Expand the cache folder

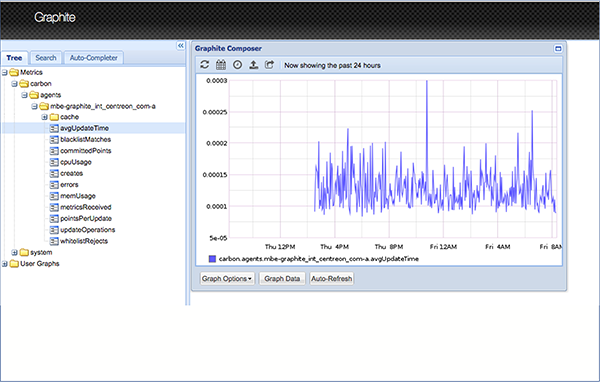(x=44, y=117)
